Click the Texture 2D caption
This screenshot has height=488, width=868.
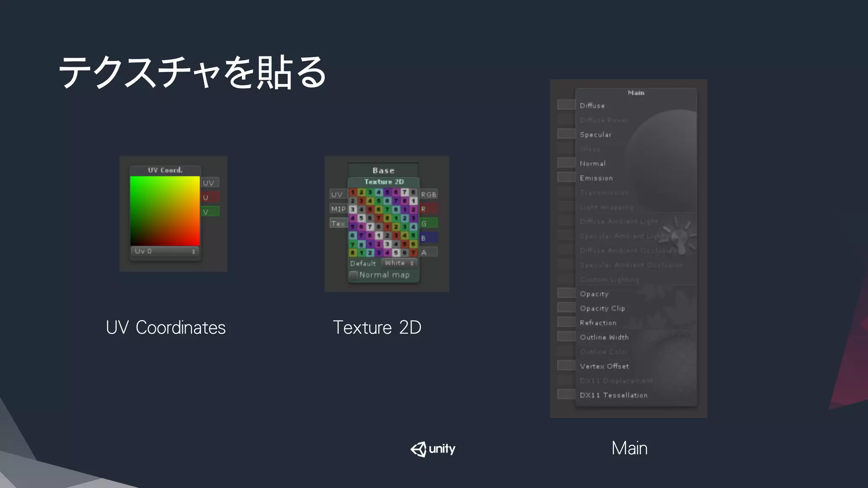tap(377, 327)
